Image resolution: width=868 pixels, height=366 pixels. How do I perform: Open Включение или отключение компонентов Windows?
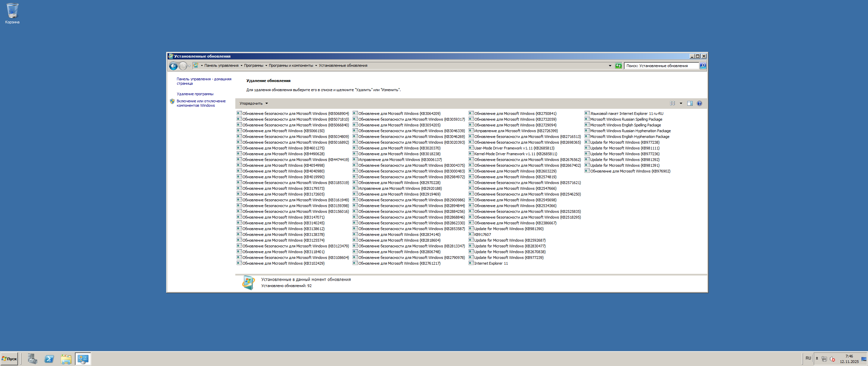click(201, 103)
